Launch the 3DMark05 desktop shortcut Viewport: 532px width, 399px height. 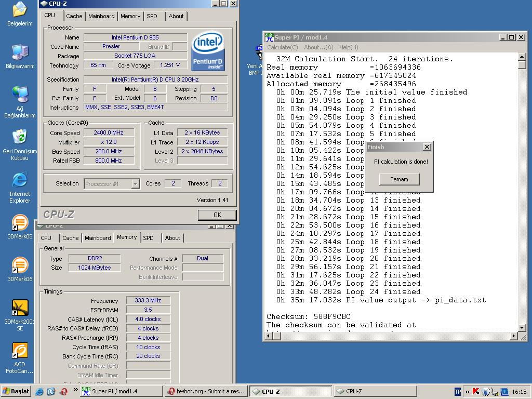[20, 227]
